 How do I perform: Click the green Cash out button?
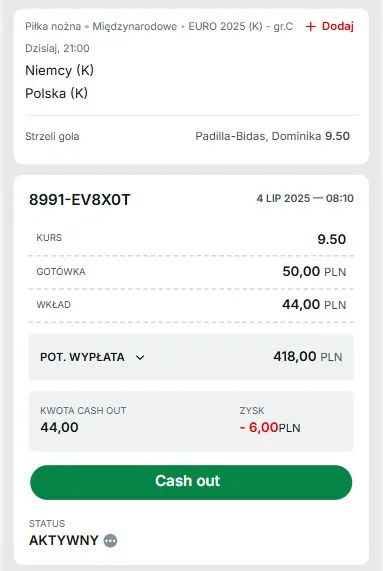click(x=191, y=482)
